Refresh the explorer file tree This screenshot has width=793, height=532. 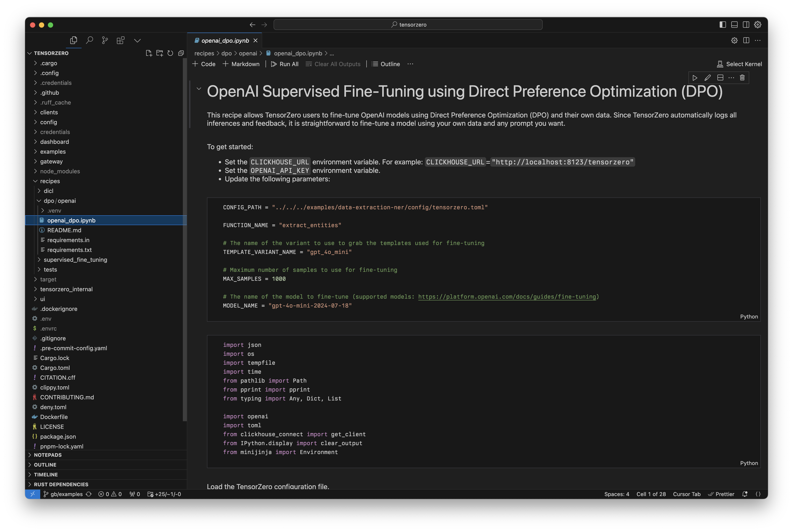170,53
